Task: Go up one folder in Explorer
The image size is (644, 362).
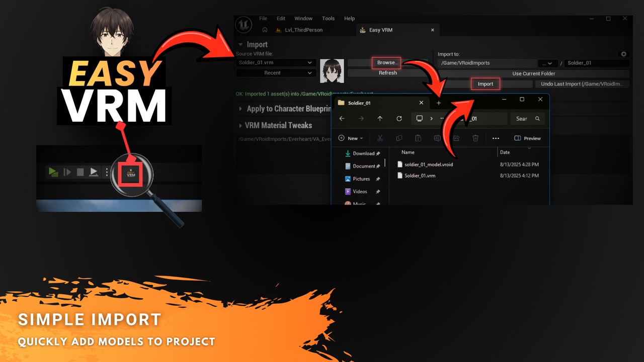Action: [380, 119]
